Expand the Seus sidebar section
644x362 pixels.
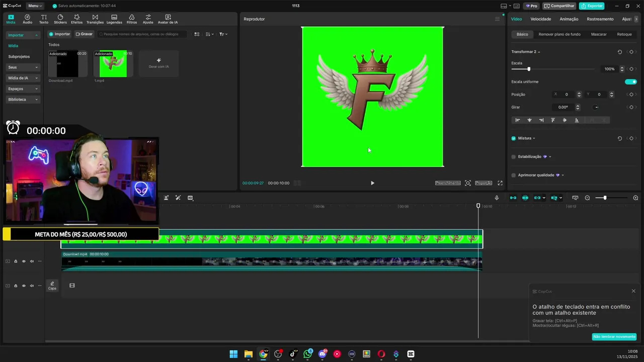[x=23, y=67]
